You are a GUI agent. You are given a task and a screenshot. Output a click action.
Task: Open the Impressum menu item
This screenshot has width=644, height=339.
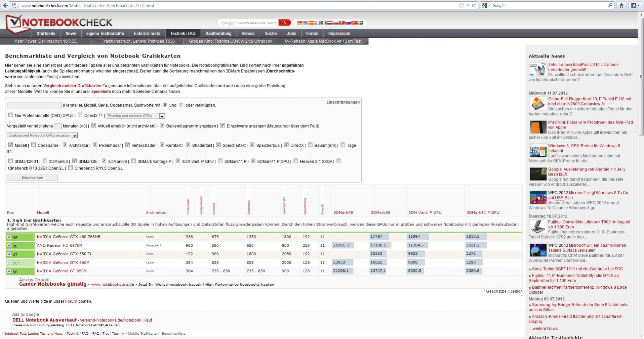coord(339,33)
